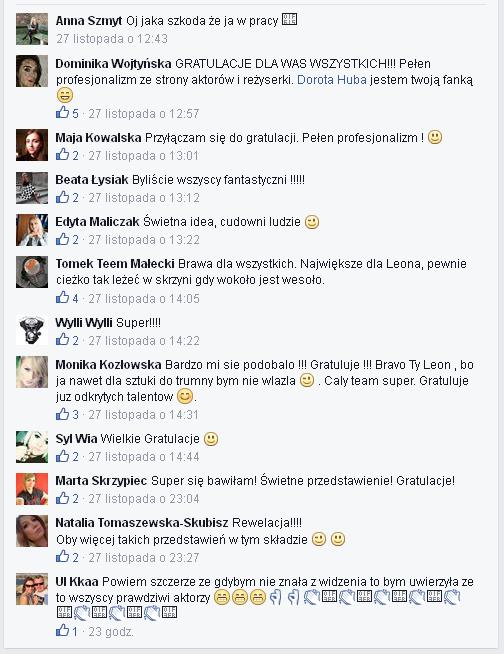
Task: Open Marta Skrzypiec's profile name link
Action: click(x=101, y=480)
